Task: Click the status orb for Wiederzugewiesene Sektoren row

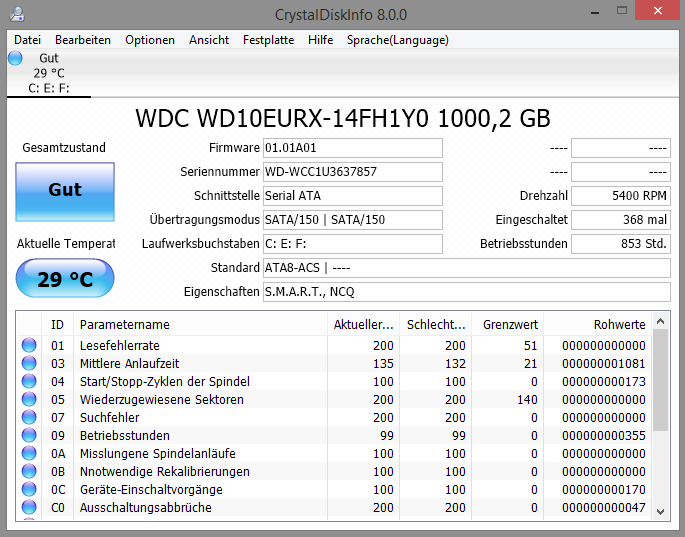Action: pyautogui.click(x=29, y=399)
